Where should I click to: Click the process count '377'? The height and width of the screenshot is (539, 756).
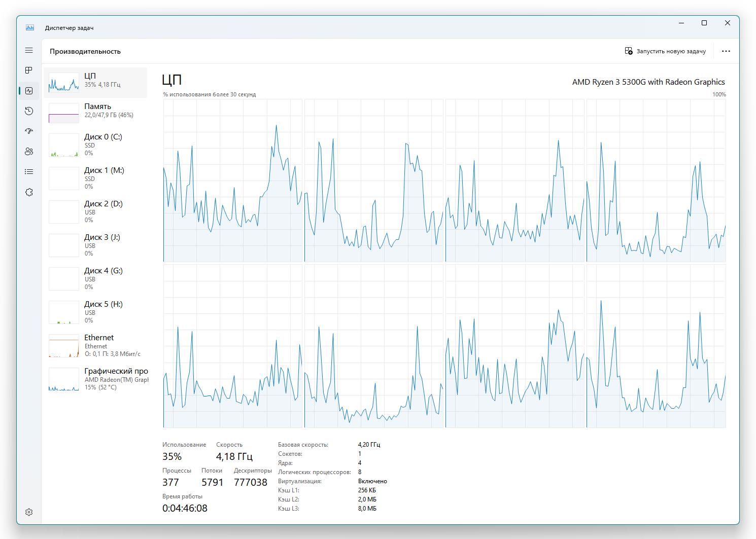pos(170,482)
